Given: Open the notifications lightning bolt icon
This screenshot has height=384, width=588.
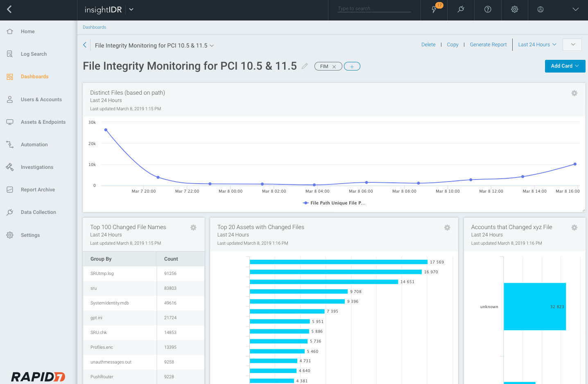Looking at the screenshot, I should pos(434,9).
